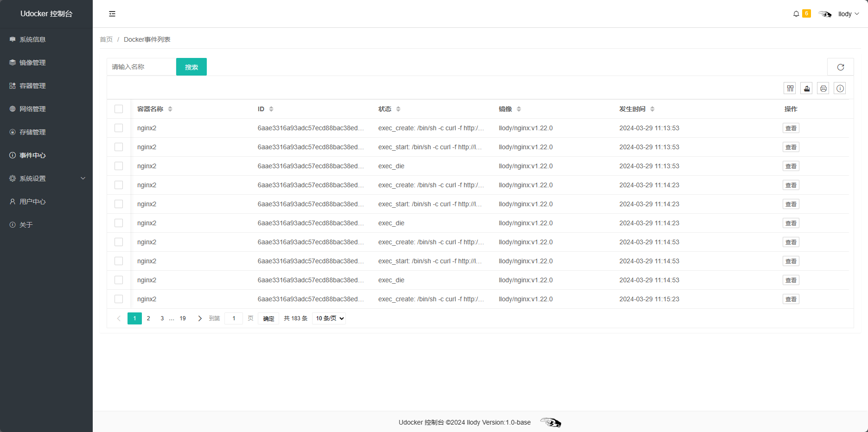Click the Udocker 控制台 sidebar title
The image size is (868, 432).
(46, 14)
